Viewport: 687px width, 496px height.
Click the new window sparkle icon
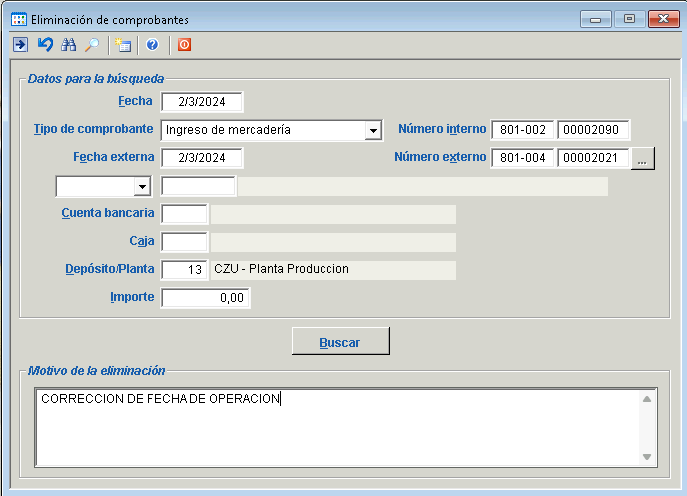click(x=123, y=45)
